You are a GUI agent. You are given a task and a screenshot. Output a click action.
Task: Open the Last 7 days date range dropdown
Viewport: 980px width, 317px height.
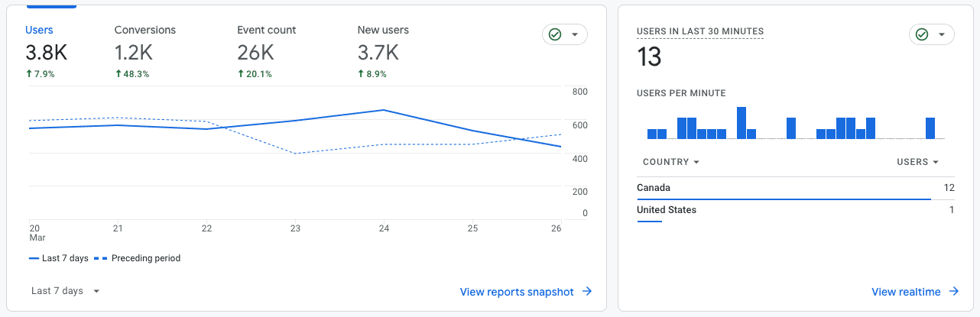(x=66, y=291)
